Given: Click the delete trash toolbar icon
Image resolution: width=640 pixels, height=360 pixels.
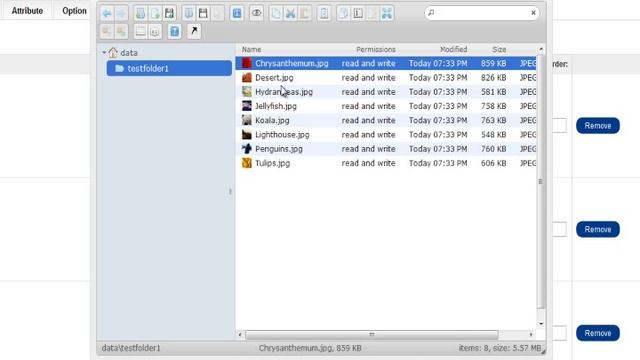Looking at the screenshot, I should (x=324, y=13).
